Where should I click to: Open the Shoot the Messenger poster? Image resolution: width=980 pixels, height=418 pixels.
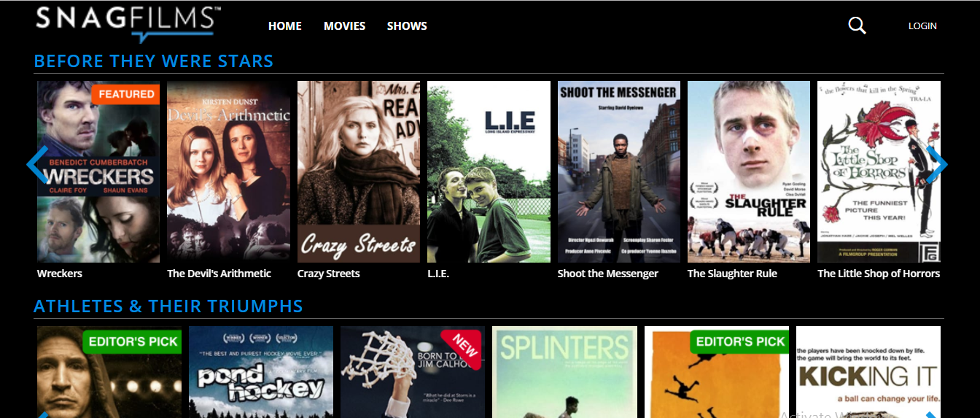[619, 171]
